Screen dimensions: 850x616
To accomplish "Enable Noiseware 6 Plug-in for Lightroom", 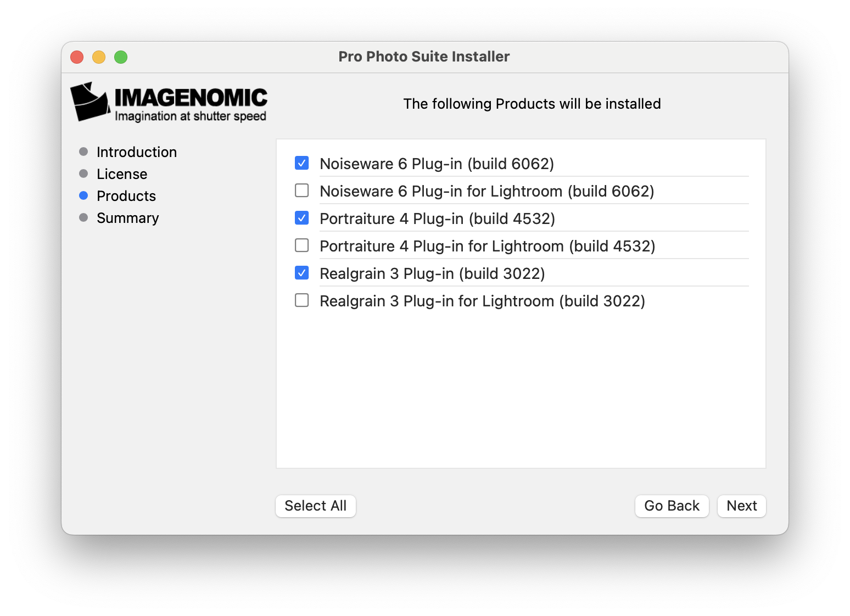I will click(301, 191).
